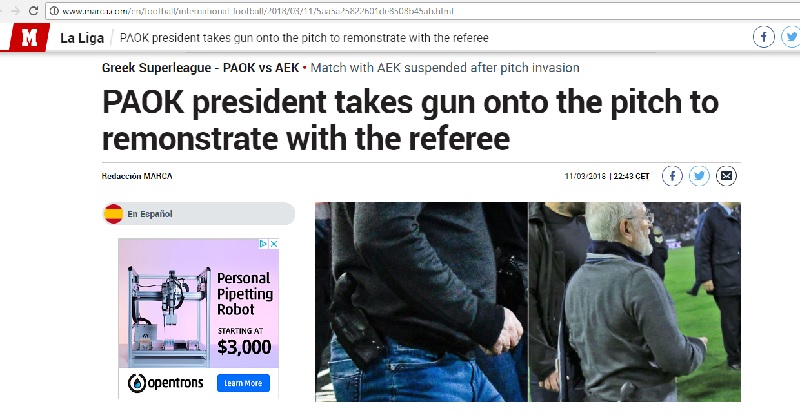
Task: Open Greek Superleague - PAOK vs AEK link
Action: click(200, 67)
